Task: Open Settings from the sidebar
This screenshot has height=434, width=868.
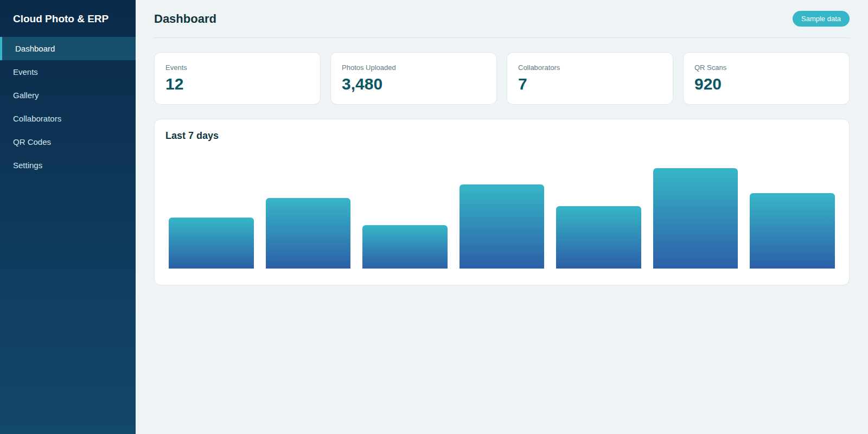Action: 68,165
